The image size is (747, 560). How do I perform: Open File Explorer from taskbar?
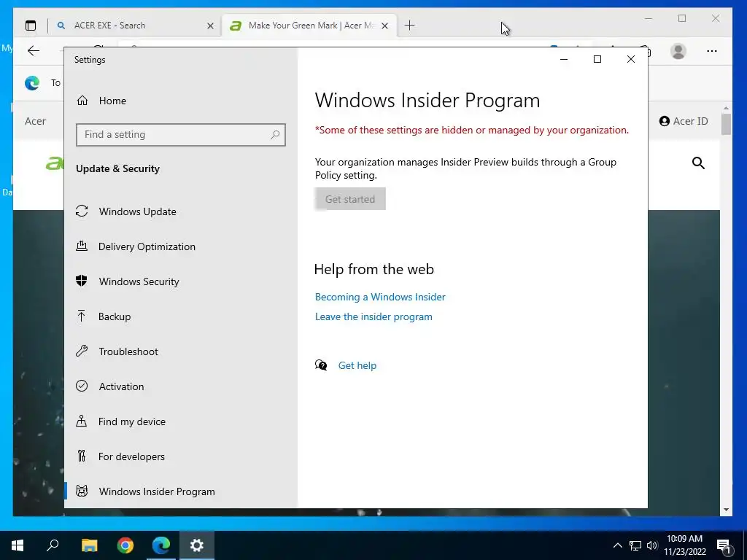tap(89, 545)
